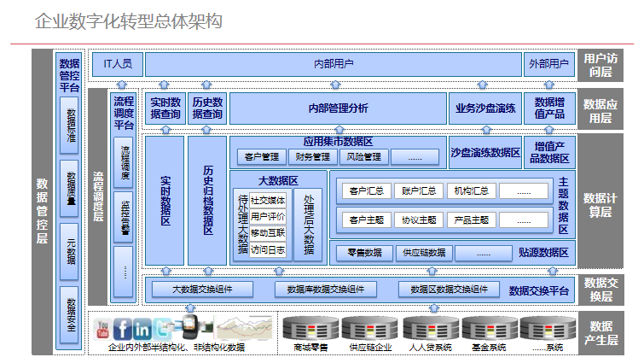Click the 应用集市数据区 heading
The image size is (644, 363).
[338, 142]
